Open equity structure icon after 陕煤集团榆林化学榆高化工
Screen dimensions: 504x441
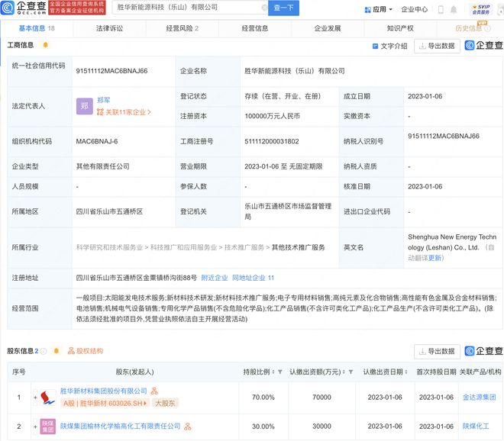(x=188, y=427)
